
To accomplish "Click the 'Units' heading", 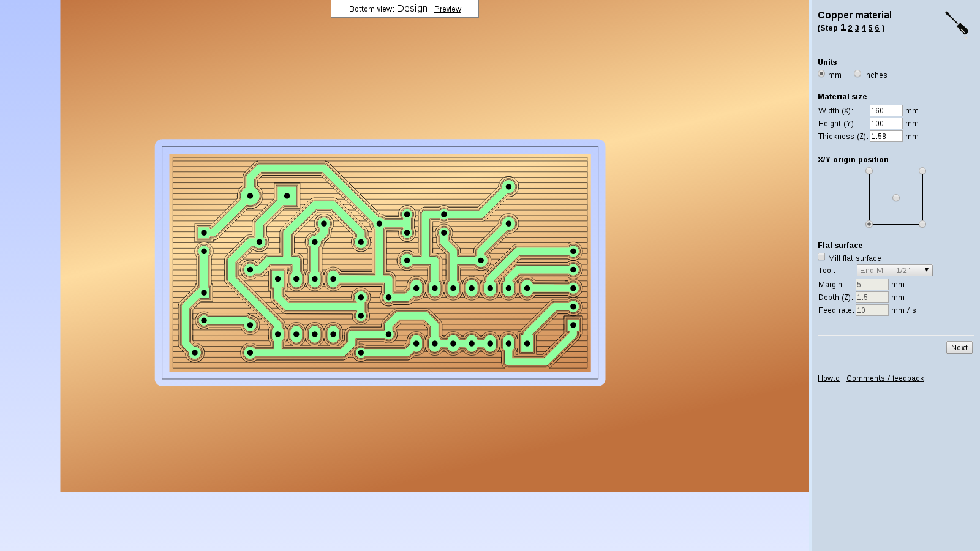I will [827, 62].
